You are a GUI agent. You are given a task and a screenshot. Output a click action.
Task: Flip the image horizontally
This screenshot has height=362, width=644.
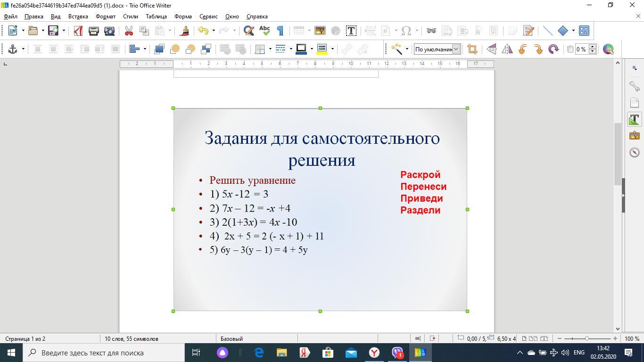pyautogui.click(x=507, y=49)
